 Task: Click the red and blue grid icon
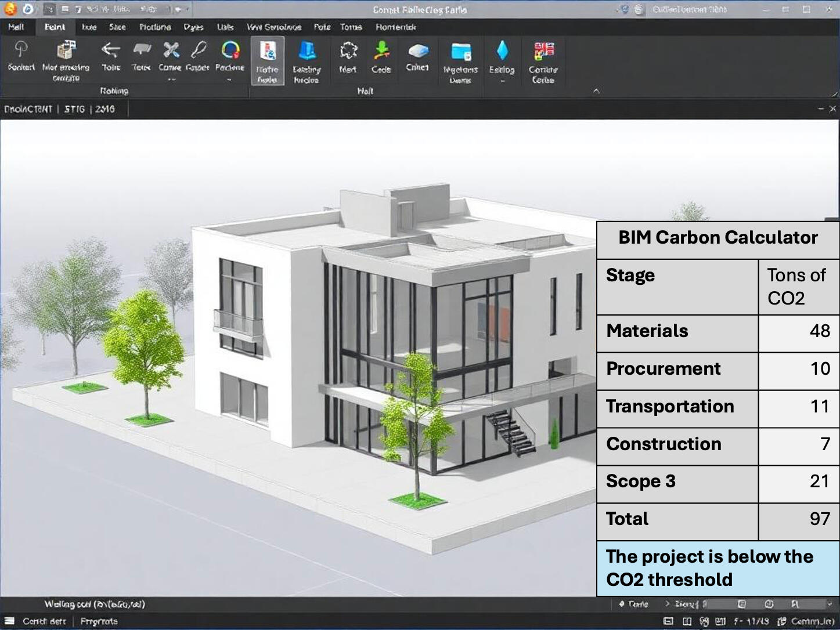point(543,51)
